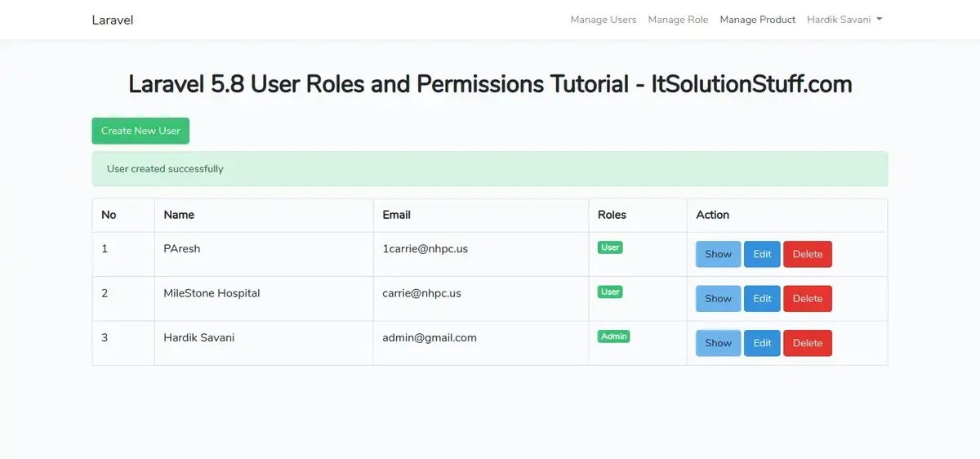Edit the MileStone Hospital user

point(762,299)
